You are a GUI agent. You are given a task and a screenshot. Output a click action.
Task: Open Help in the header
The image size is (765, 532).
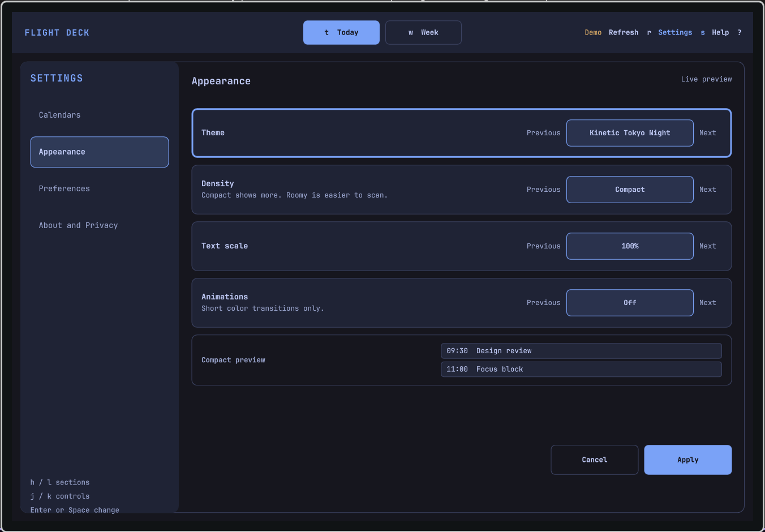click(720, 32)
